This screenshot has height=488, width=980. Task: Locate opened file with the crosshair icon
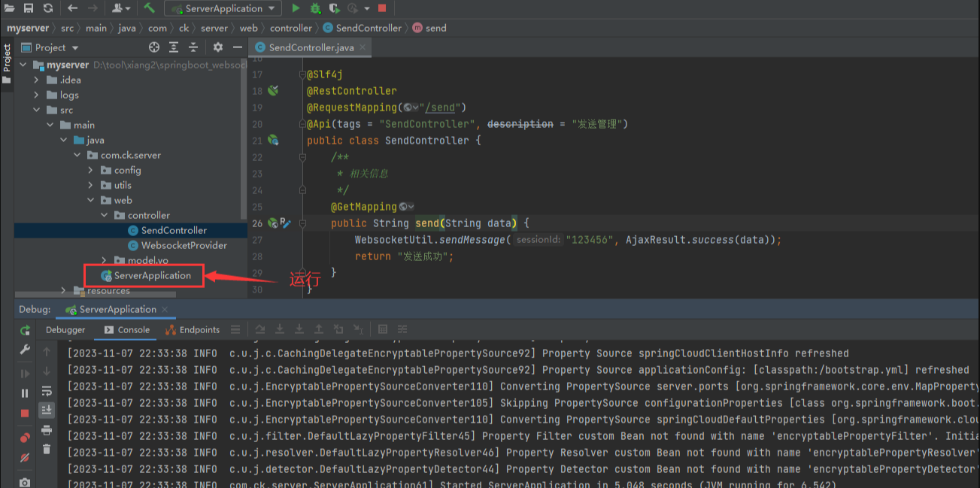154,47
